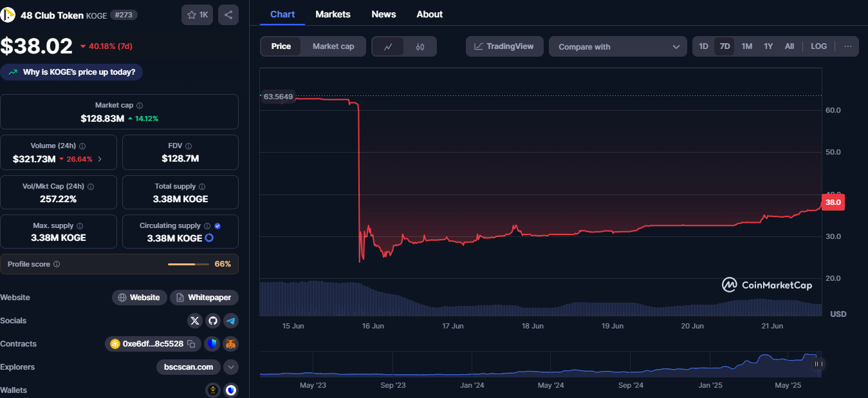
Task: Open Vol/Mkt Cap (24h) info icon
Action: (x=91, y=187)
